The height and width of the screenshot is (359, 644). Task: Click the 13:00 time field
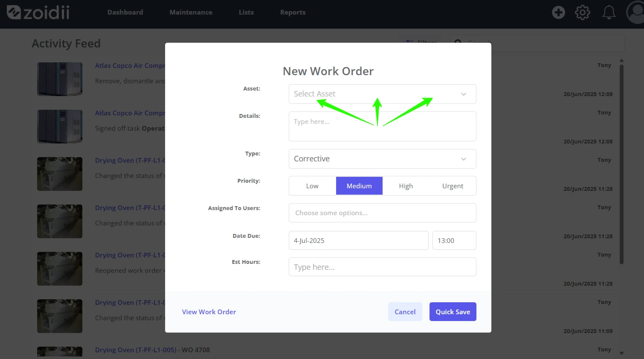[x=454, y=240]
